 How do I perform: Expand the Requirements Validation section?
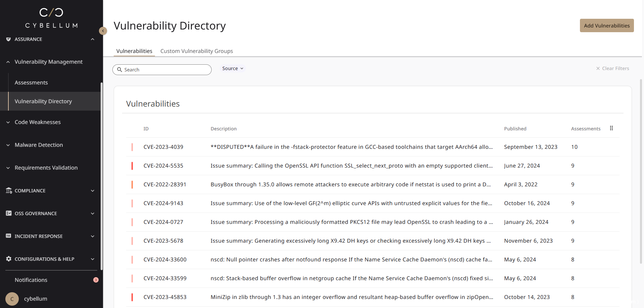46,168
